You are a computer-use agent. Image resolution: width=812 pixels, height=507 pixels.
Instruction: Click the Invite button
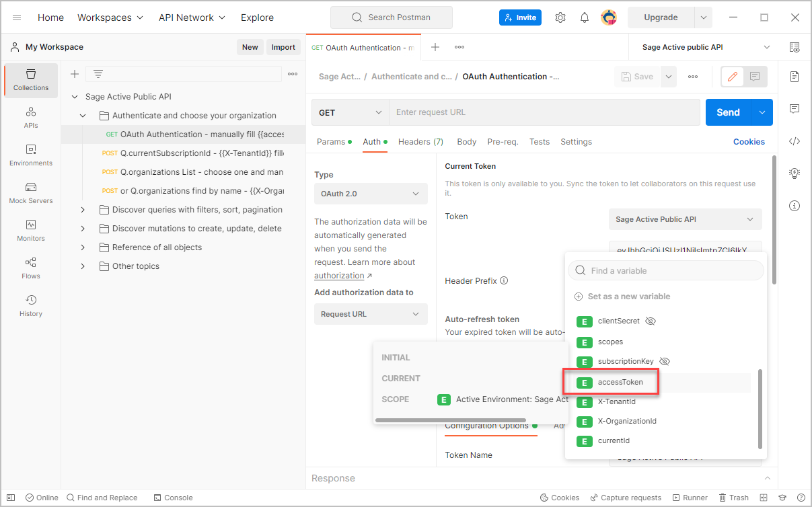pyautogui.click(x=520, y=17)
